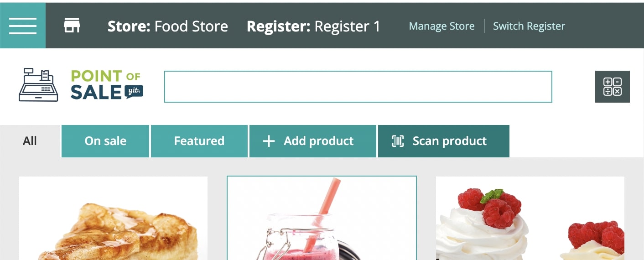This screenshot has height=260, width=644.
Task: Click the Scan product button label
Action: click(450, 141)
